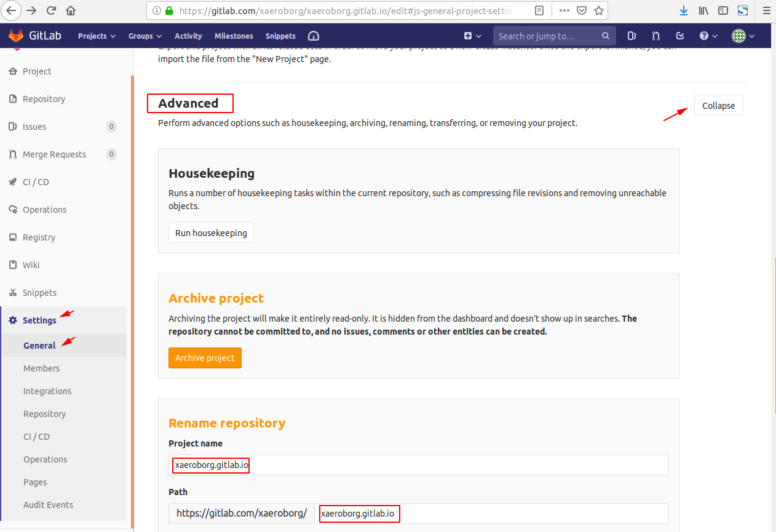776x532 pixels.
Task: Click the Firefox home button
Action: click(71, 10)
